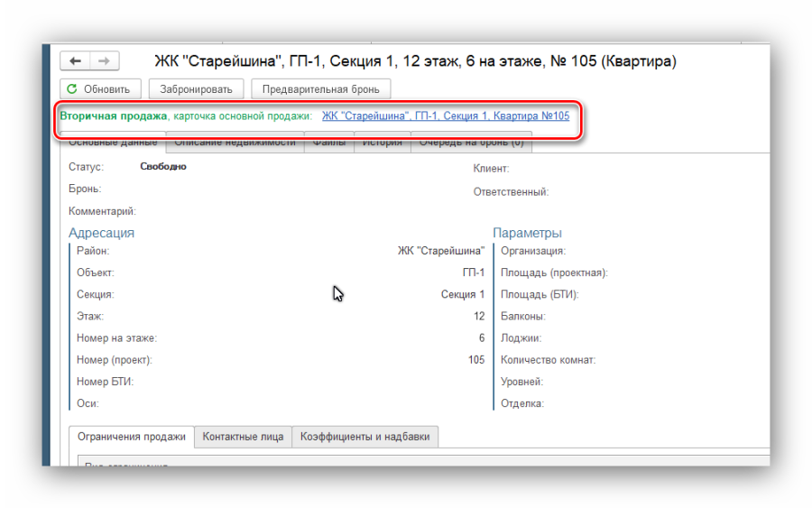Click the back navigation arrow
The height and width of the screenshot is (508, 812).
(x=75, y=61)
